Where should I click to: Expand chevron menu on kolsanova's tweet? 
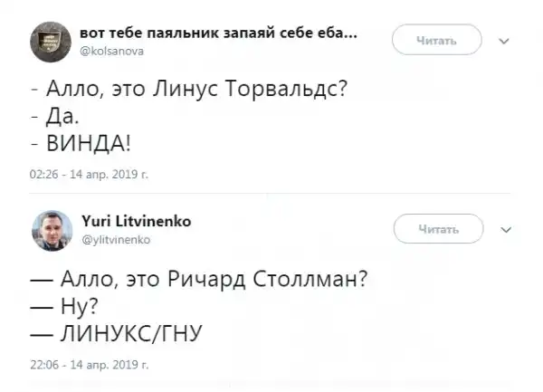pyautogui.click(x=504, y=41)
